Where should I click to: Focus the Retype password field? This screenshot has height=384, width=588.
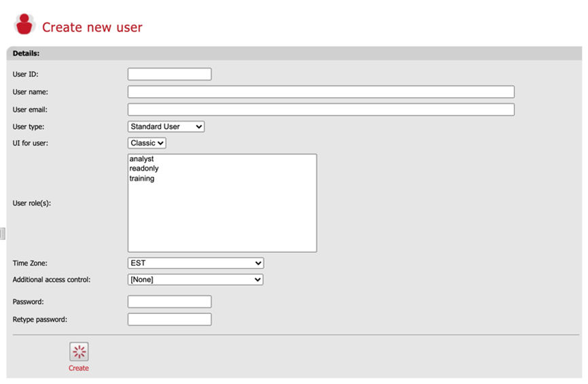(169, 319)
